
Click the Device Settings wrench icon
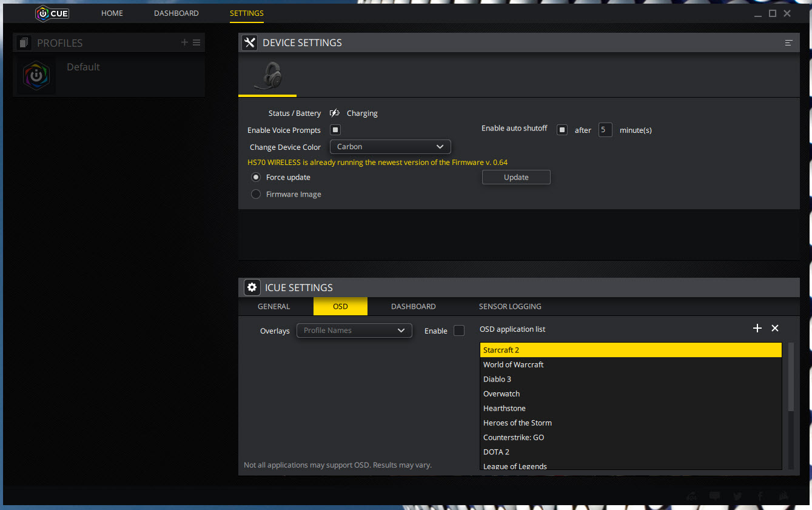[x=249, y=42]
